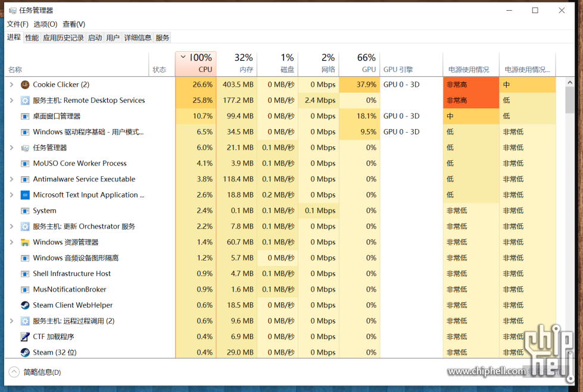Open the 文件(F) menu
This screenshot has height=392, width=583.
pyautogui.click(x=17, y=24)
